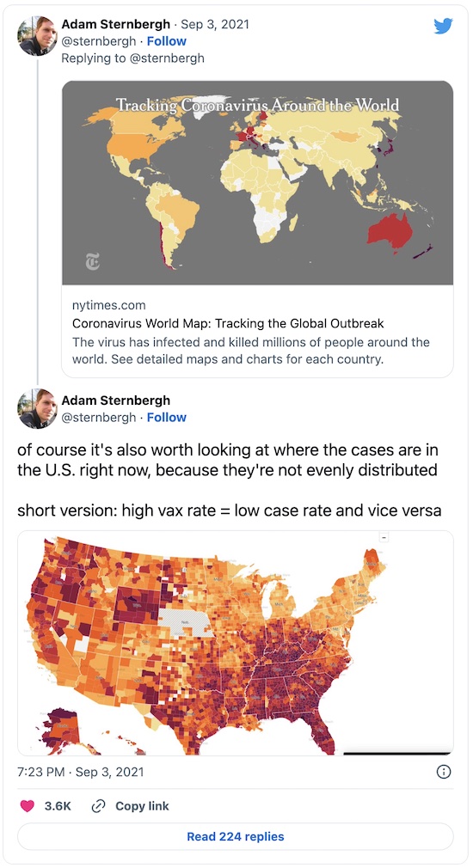Image resolution: width=473 pixels, height=868 pixels.
Task: Click the 3.6K likes count
Action: pos(58,806)
